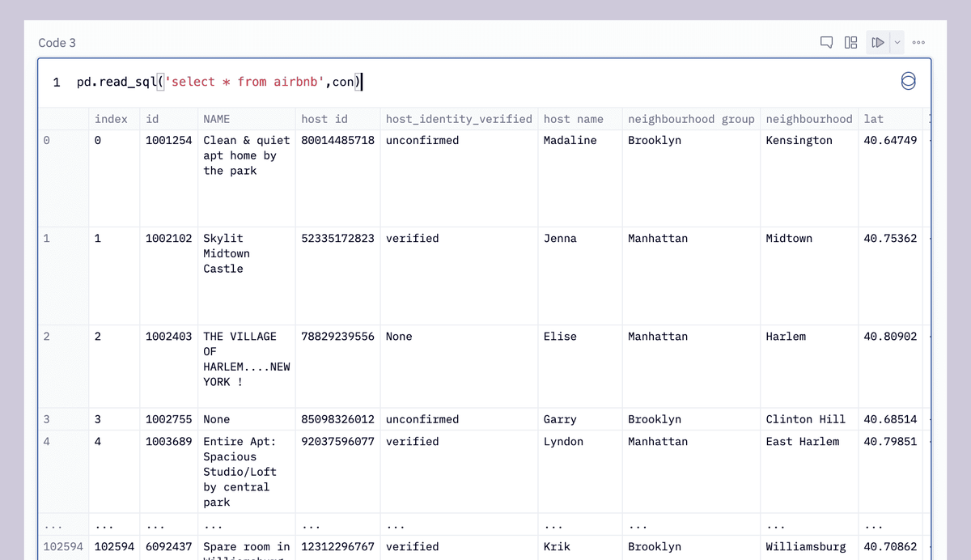The width and height of the screenshot is (971, 560).
Task: Click latitude value 40.79851
Action: click(890, 441)
